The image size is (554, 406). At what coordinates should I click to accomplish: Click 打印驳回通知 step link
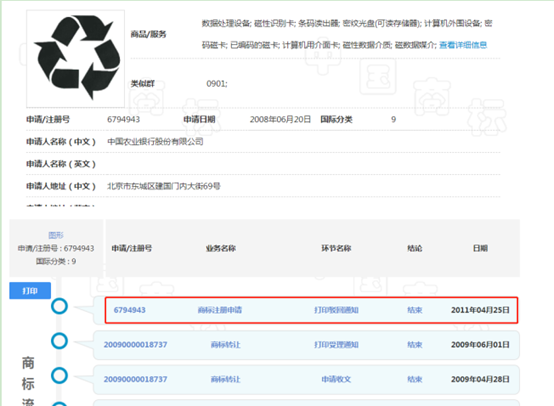336,310
